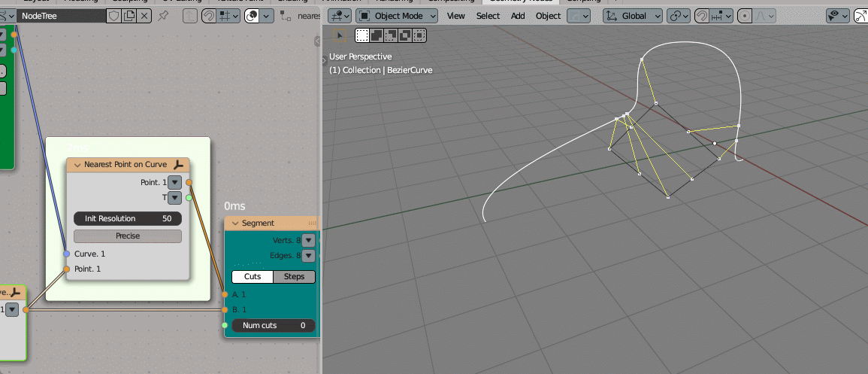The image size is (868, 374).
Task: Switch the Segment node to Steps mode
Action: pyautogui.click(x=294, y=276)
